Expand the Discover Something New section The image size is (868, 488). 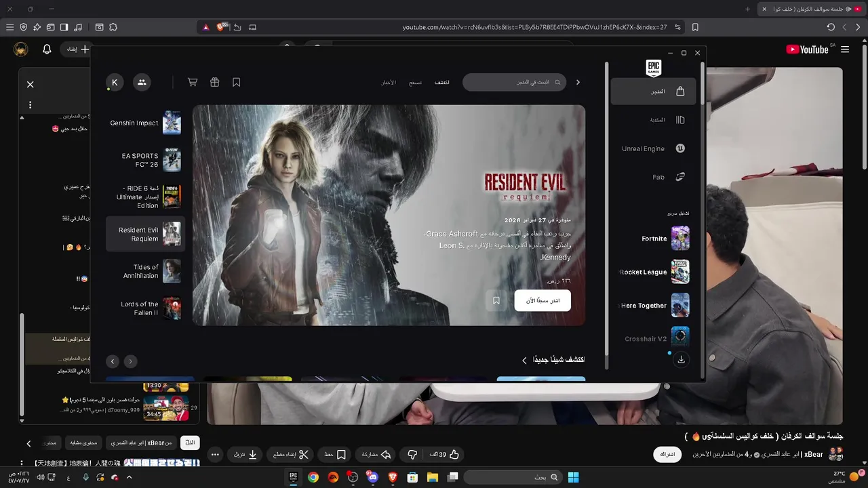click(x=553, y=360)
